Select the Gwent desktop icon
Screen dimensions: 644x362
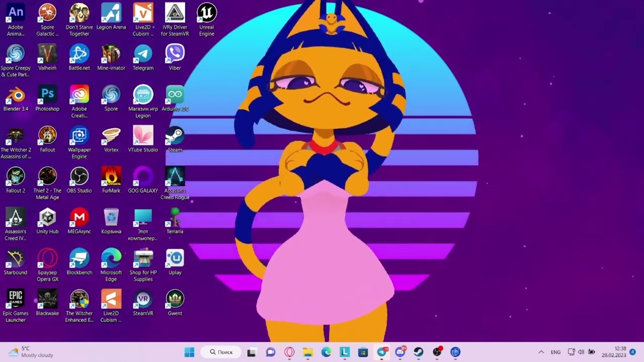point(175,303)
